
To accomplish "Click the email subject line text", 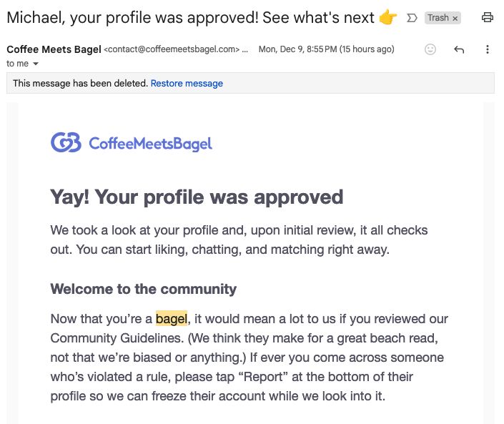I will click(189, 17).
